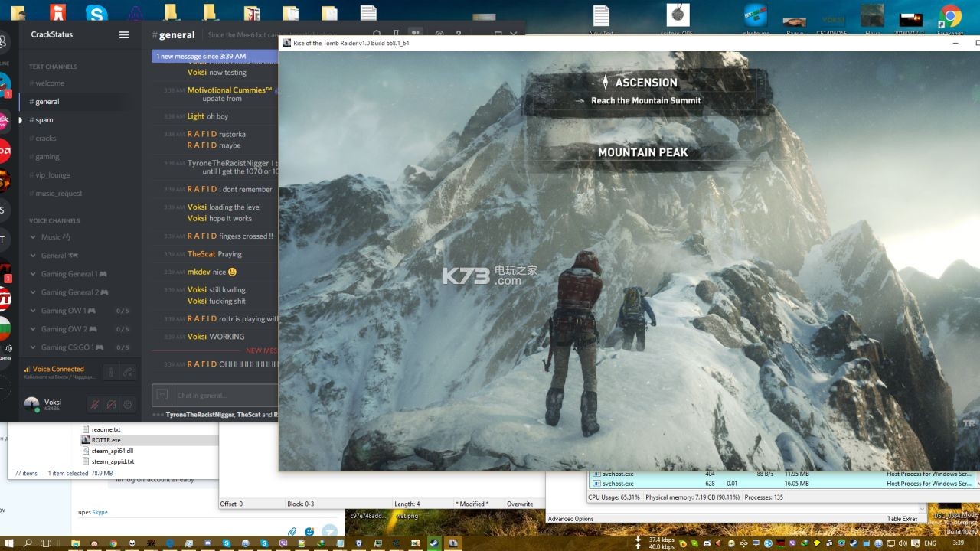Mute microphone in Discord user panel
Viewport: 980px width, 551px height.
(x=95, y=404)
